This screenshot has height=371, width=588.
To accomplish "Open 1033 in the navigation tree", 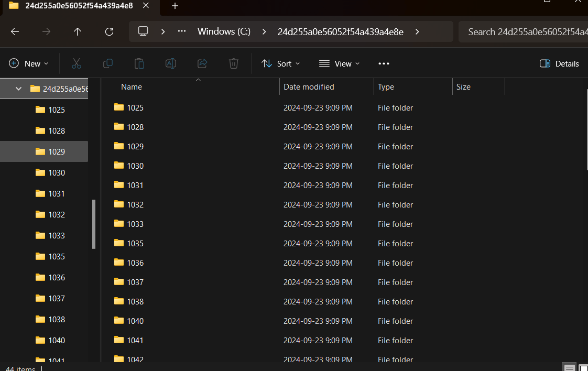I will point(44,236).
